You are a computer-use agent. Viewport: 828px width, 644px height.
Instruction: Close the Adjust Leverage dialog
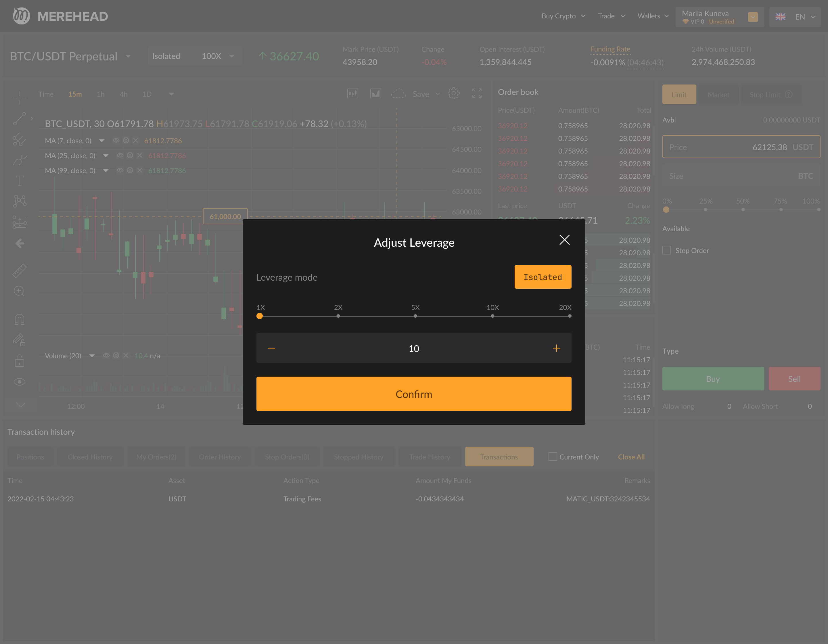point(564,239)
